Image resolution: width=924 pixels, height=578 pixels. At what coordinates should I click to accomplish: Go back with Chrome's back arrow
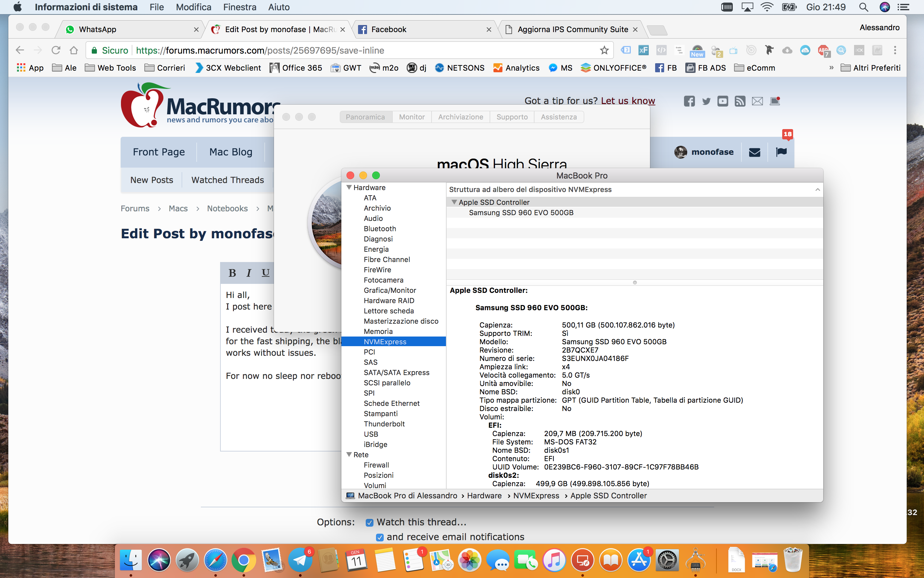click(20, 50)
